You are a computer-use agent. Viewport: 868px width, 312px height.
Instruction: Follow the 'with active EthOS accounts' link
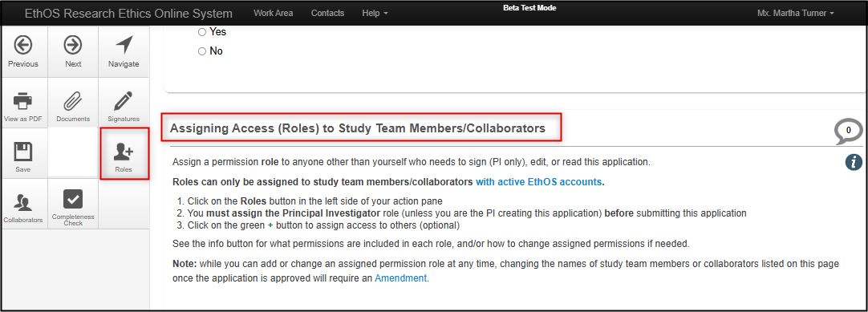pos(538,181)
